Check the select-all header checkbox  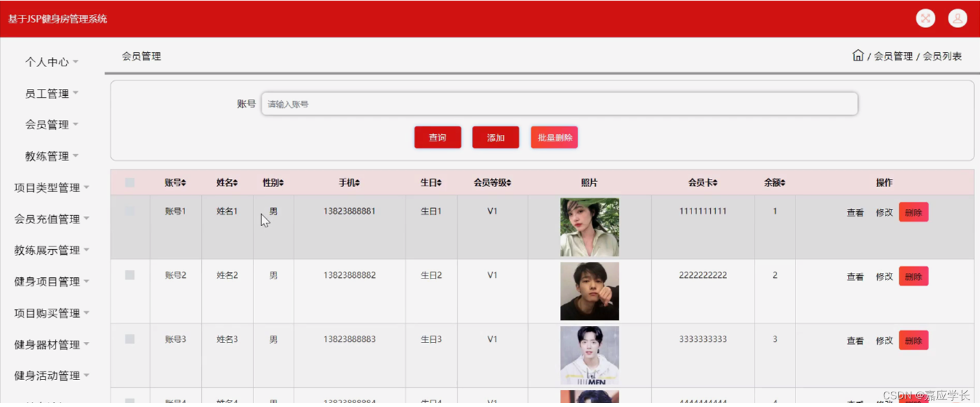[130, 183]
